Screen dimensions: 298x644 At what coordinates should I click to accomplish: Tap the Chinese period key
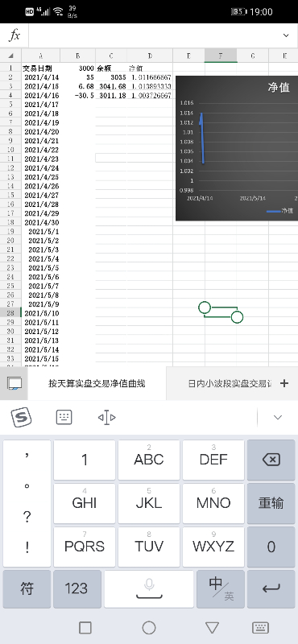[27, 486]
